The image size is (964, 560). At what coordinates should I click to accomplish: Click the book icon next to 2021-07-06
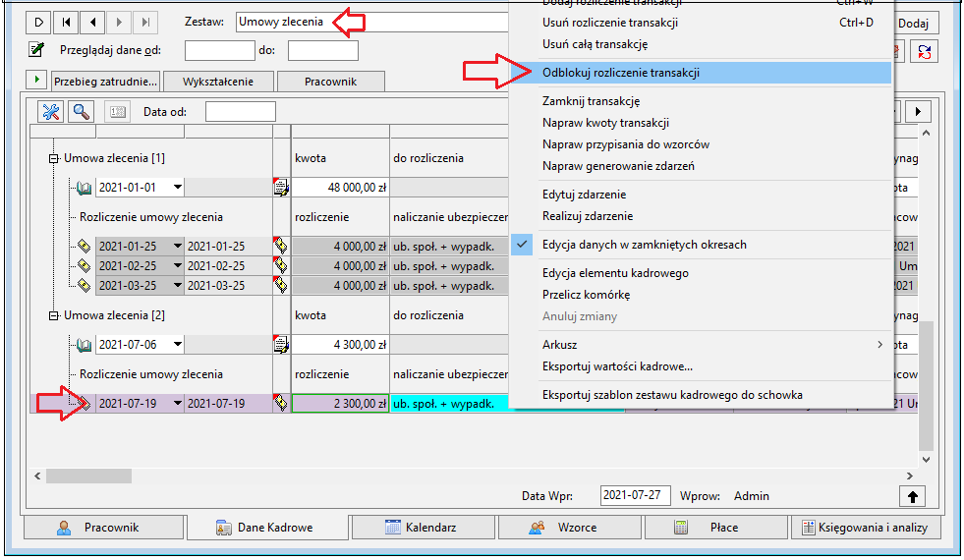coord(84,346)
